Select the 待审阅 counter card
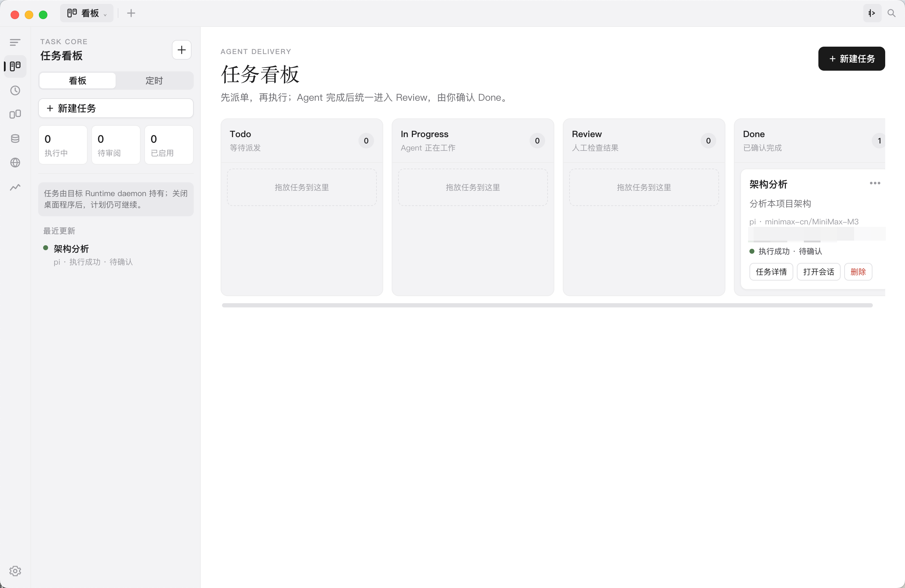Viewport: 905px width, 588px height. [116, 145]
